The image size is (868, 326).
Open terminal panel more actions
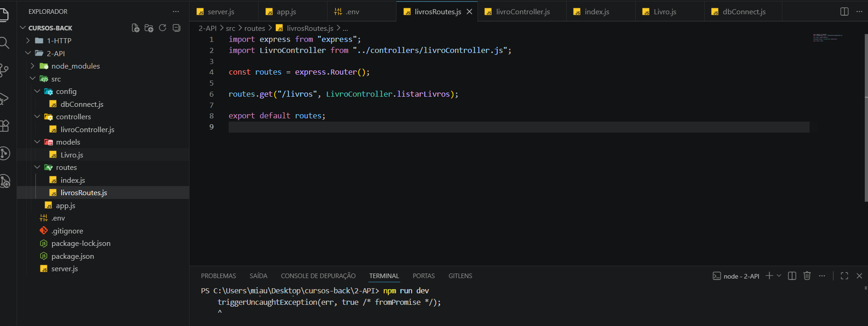(822, 276)
